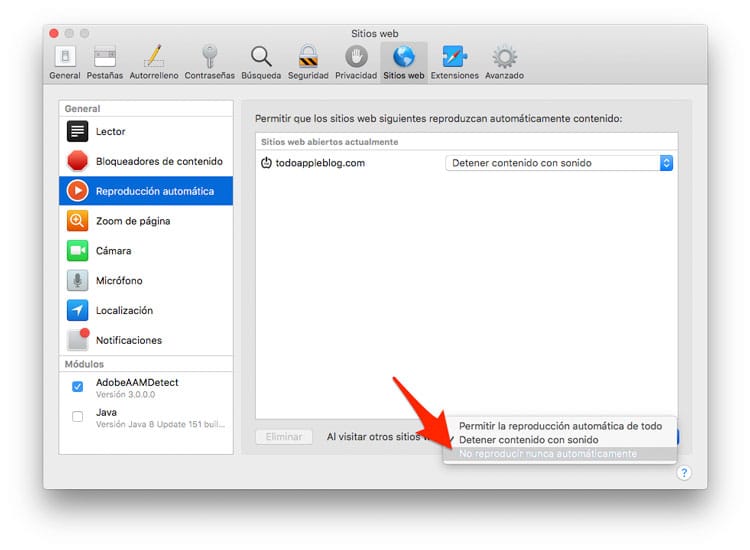
Task: Click the orange Zoom de página icon
Action: (x=77, y=221)
